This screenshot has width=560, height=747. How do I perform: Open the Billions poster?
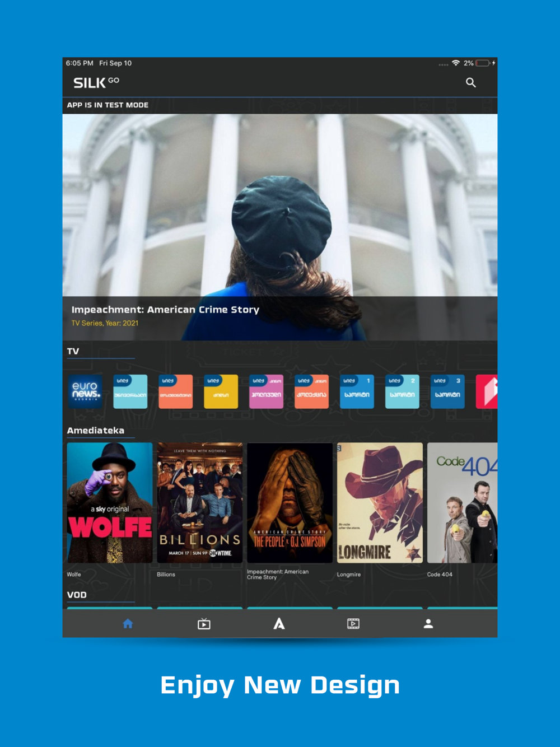pos(200,503)
